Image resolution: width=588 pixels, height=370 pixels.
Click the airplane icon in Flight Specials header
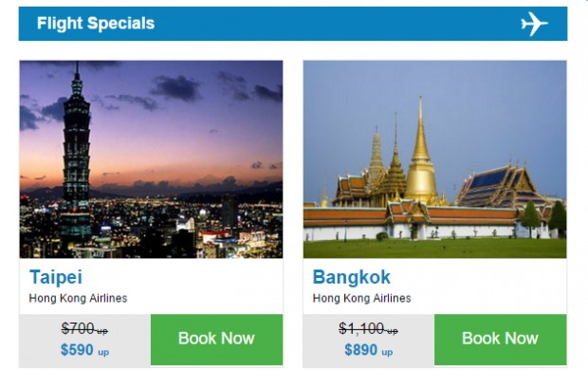click(x=534, y=24)
